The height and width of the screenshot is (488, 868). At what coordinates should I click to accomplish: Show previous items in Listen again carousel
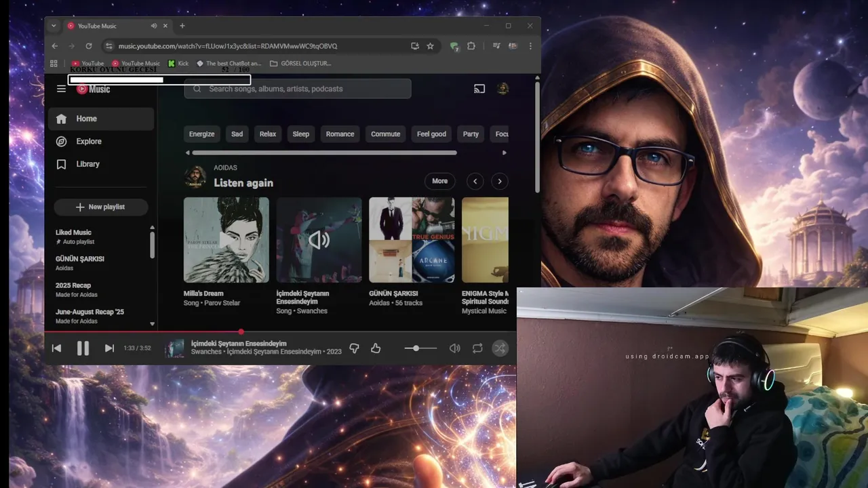click(x=475, y=181)
